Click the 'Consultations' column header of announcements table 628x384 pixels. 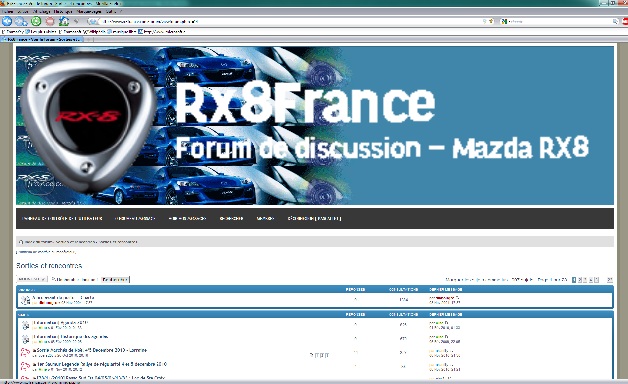point(403,289)
